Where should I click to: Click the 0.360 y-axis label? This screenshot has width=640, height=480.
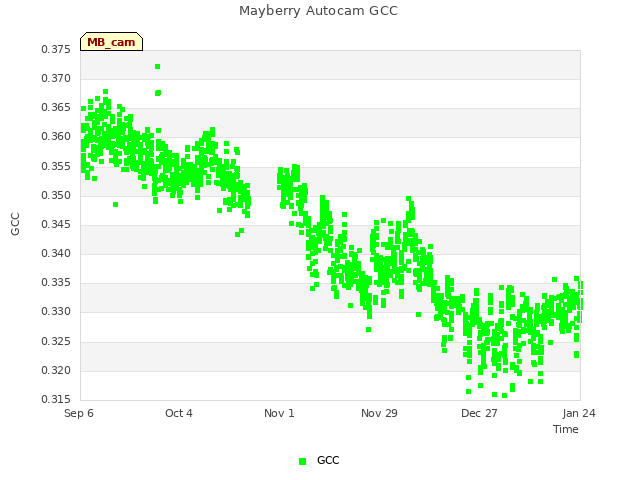point(56,136)
